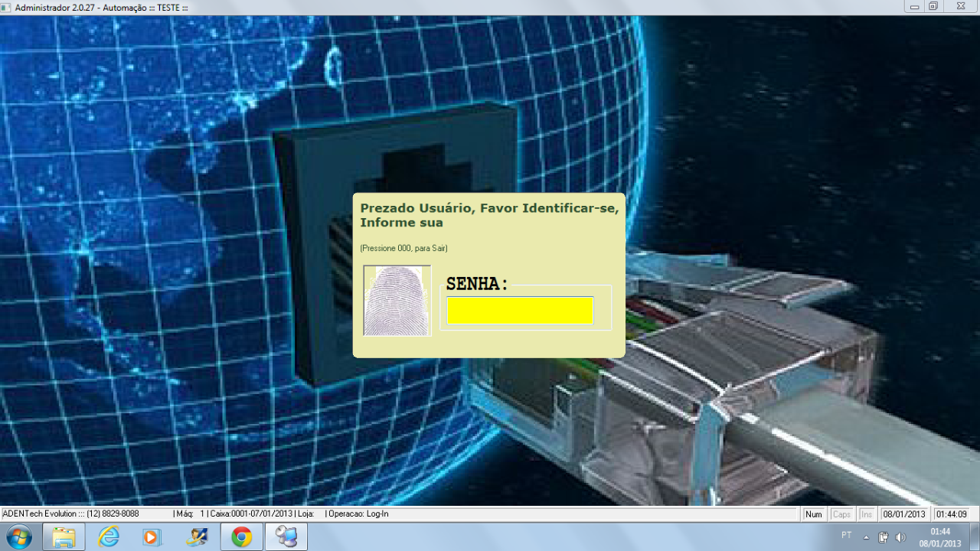Launch Internet Explorer from the taskbar

coord(109,537)
